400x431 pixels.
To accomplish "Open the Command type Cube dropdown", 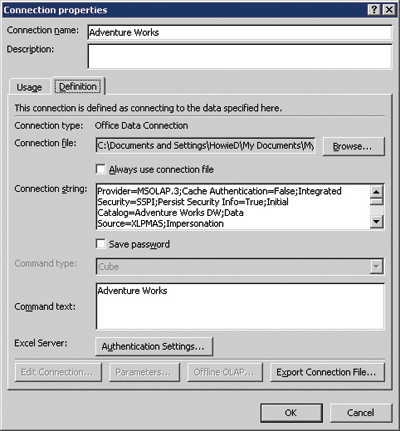I will 376,266.
